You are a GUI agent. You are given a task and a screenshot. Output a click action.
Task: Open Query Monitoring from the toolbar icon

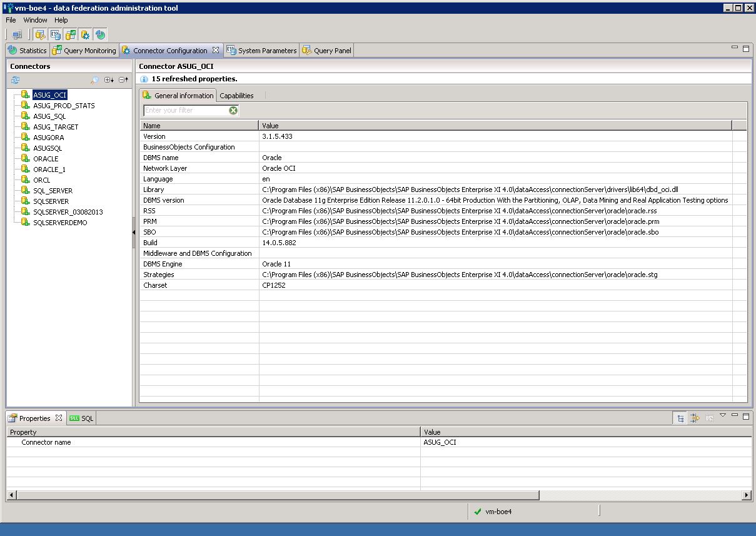point(71,35)
